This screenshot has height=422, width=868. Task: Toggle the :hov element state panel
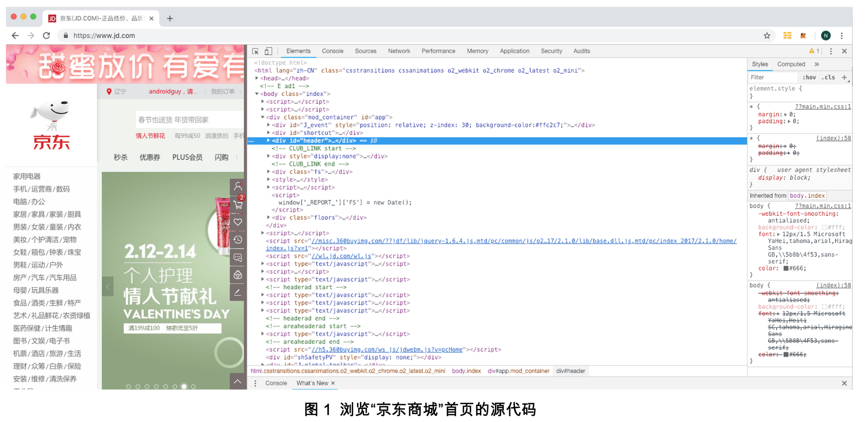[x=809, y=77]
